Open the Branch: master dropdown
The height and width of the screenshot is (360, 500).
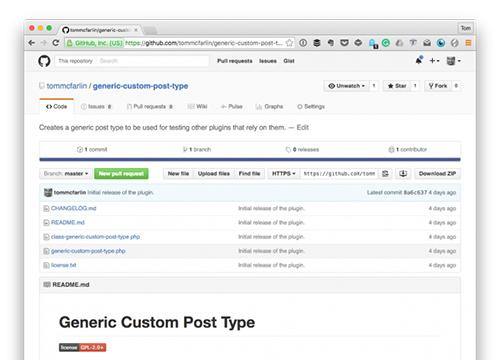pyautogui.click(x=66, y=174)
